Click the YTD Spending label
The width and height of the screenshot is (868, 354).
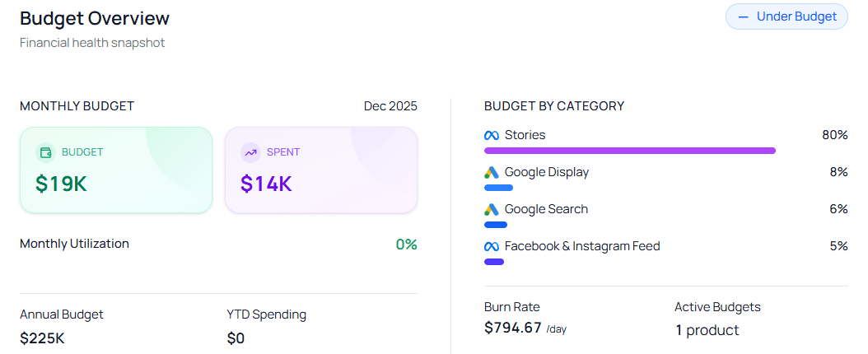[x=266, y=314]
